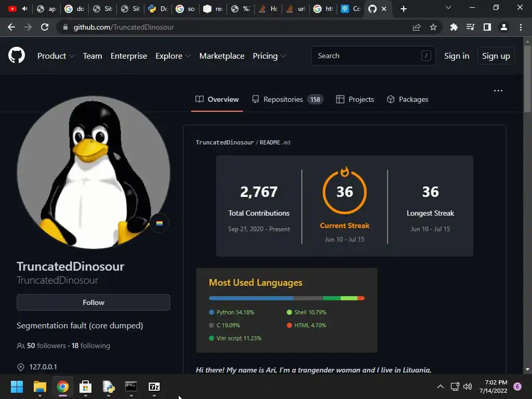Switch to the Stack Overflow 'Ho' tab
Image resolution: width=532 pixels, height=399 pixels.
coord(269,9)
